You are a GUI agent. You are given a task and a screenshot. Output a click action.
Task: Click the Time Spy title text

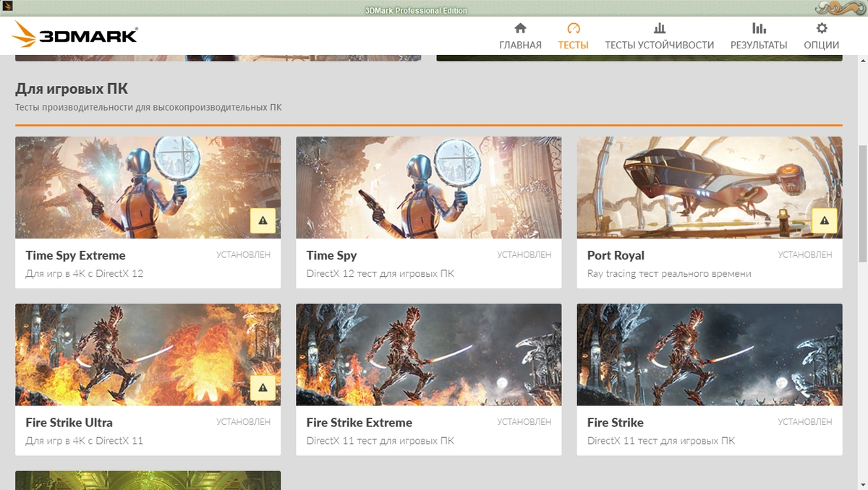331,255
